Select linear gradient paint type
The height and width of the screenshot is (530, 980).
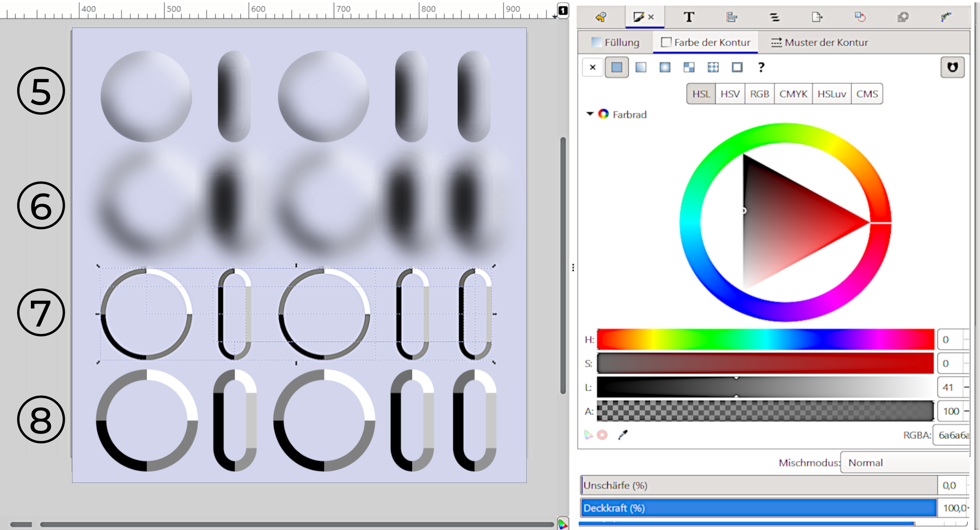click(x=641, y=67)
